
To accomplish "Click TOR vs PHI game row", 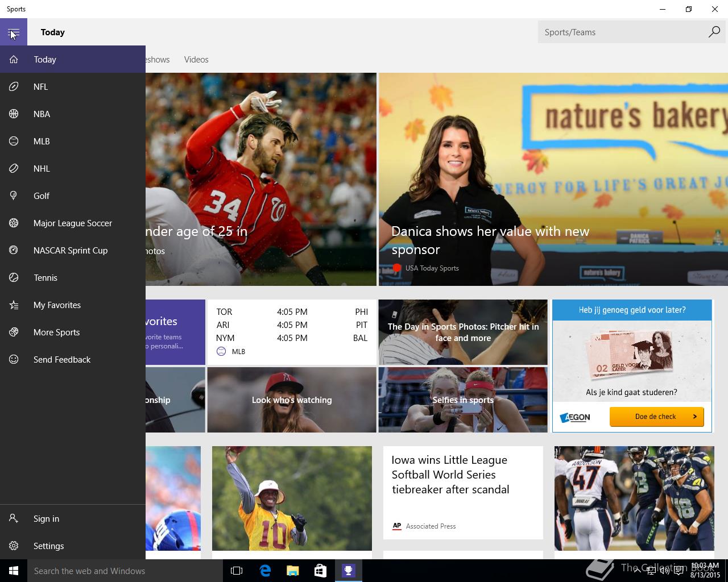I will pyautogui.click(x=292, y=312).
